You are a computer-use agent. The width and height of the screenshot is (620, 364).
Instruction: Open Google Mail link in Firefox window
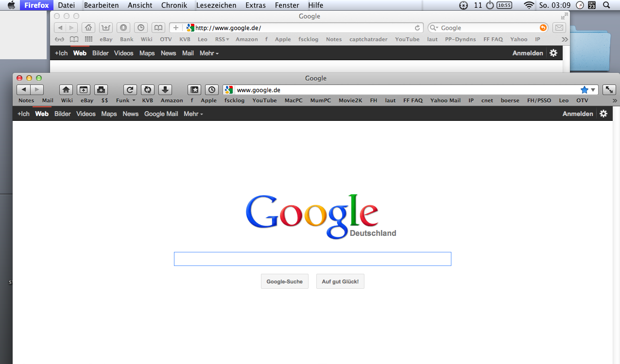pyautogui.click(x=161, y=114)
